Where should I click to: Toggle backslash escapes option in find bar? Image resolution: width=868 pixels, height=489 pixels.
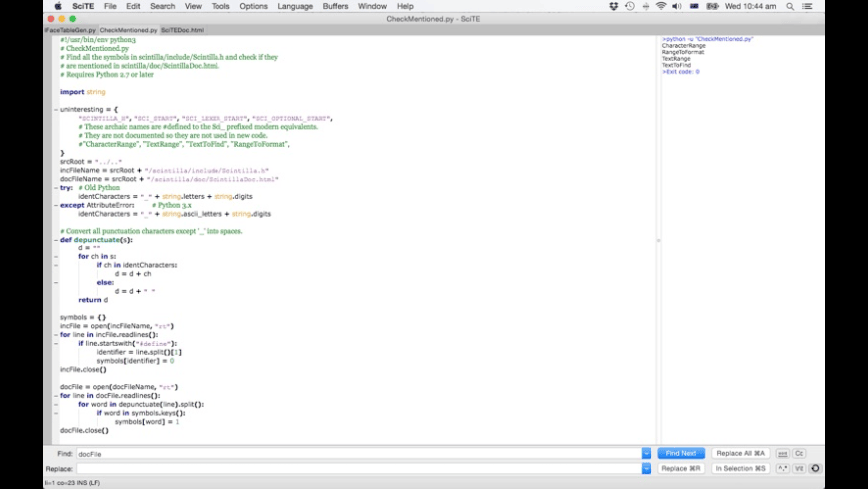click(799, 468)
